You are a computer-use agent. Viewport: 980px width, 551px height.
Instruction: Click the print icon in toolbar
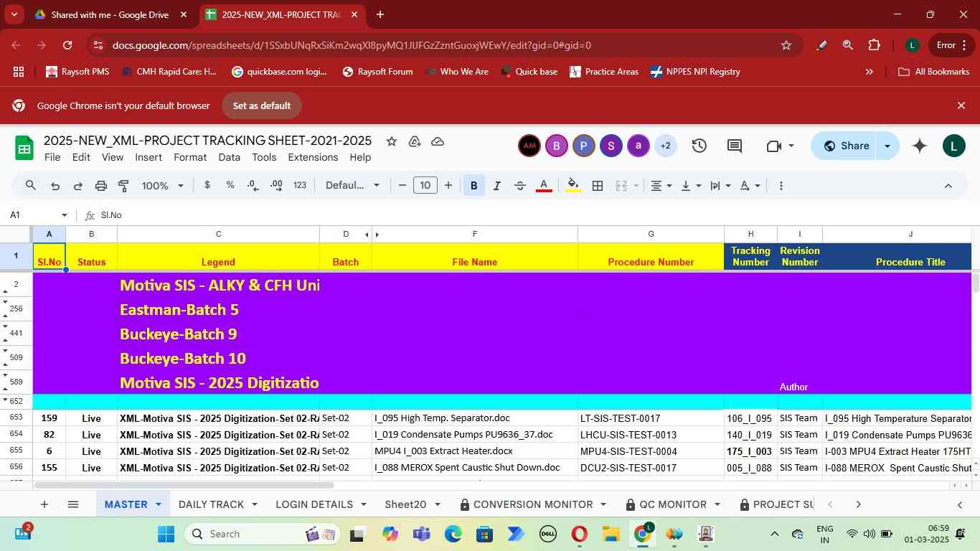[x=100, y=186]
